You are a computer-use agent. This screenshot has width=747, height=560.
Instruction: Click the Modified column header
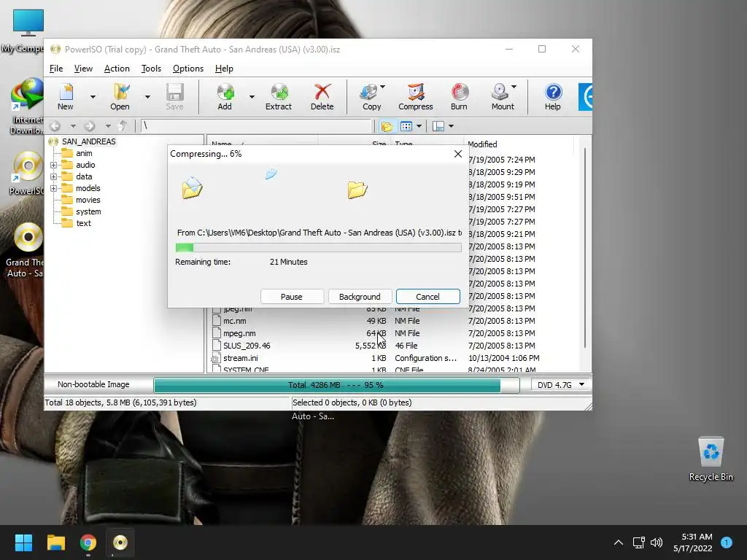[x=482, y=144]
